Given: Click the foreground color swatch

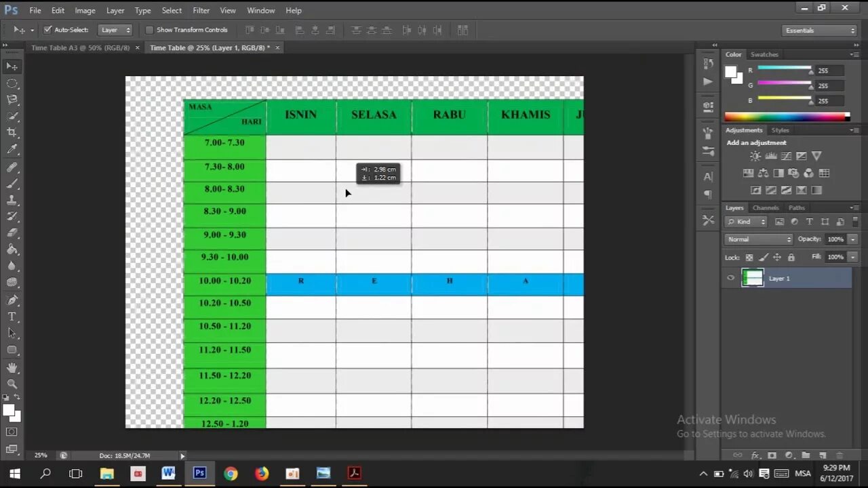Looking at the screenshot, I should [x=10, y=410].
